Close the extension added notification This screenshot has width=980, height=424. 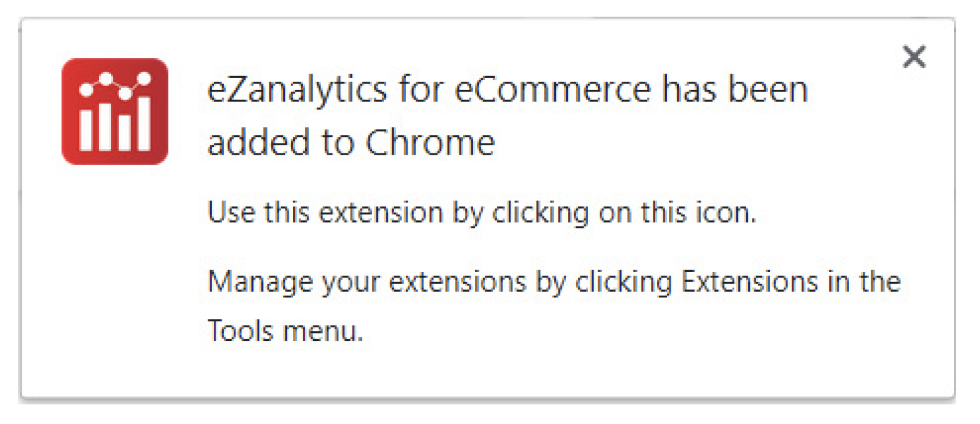(x=914, y=57)
